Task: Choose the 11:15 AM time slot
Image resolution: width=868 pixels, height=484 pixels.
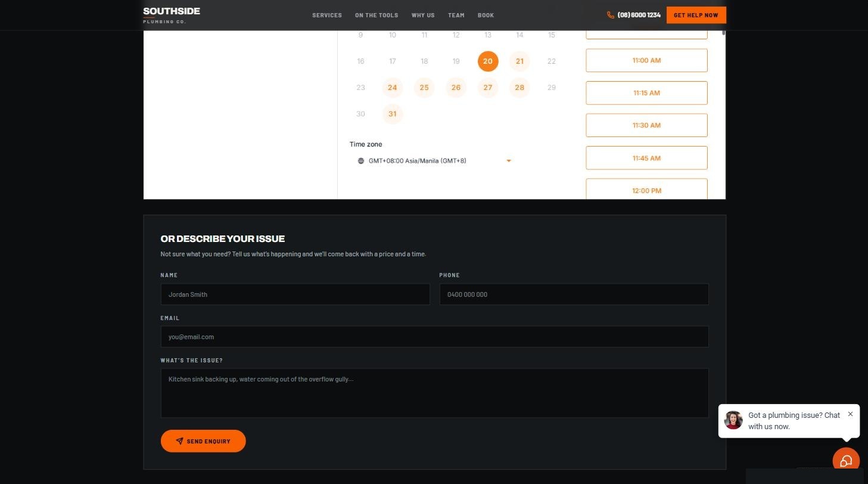Action: [x=646, y=93]
